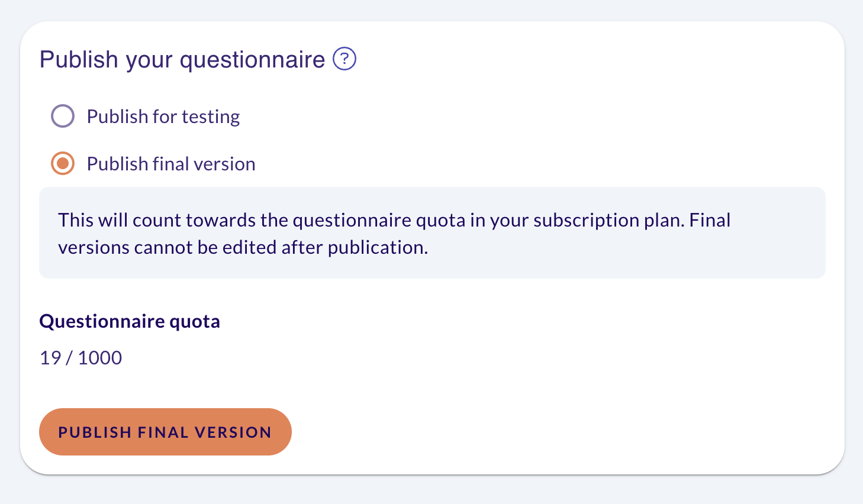This screenshot has height=504, width=863.
Task: Click the 'Publish final version' label text
Action: pos(171,164)
